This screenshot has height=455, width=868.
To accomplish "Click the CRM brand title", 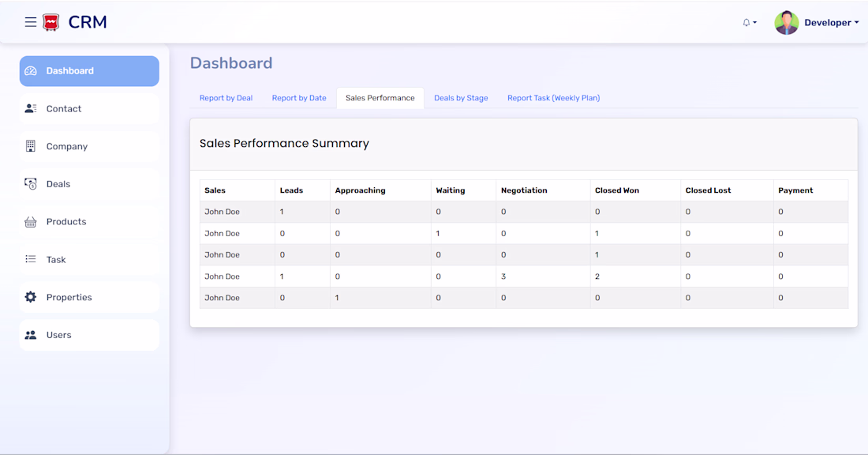I will (88, 22).
